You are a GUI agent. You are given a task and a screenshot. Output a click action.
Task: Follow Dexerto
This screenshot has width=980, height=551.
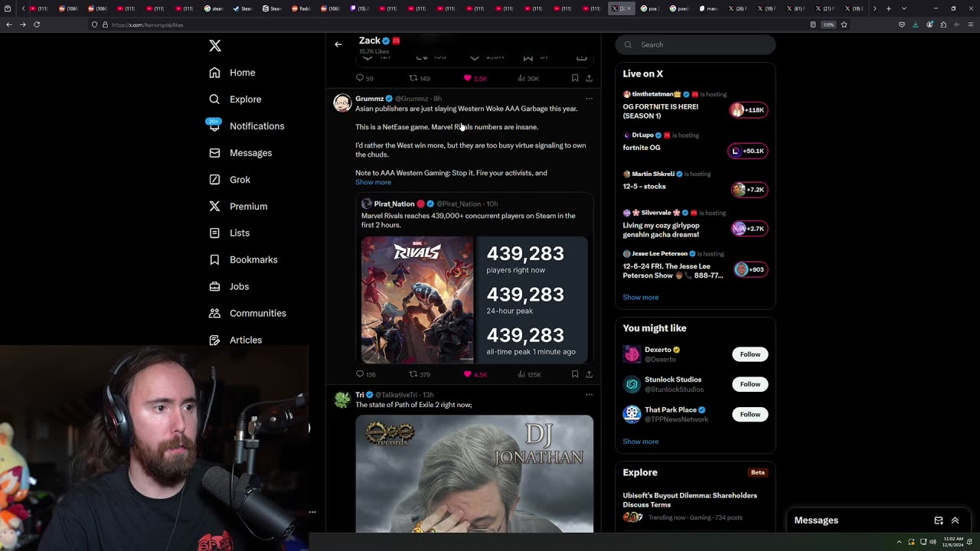[x=750, y=354]
